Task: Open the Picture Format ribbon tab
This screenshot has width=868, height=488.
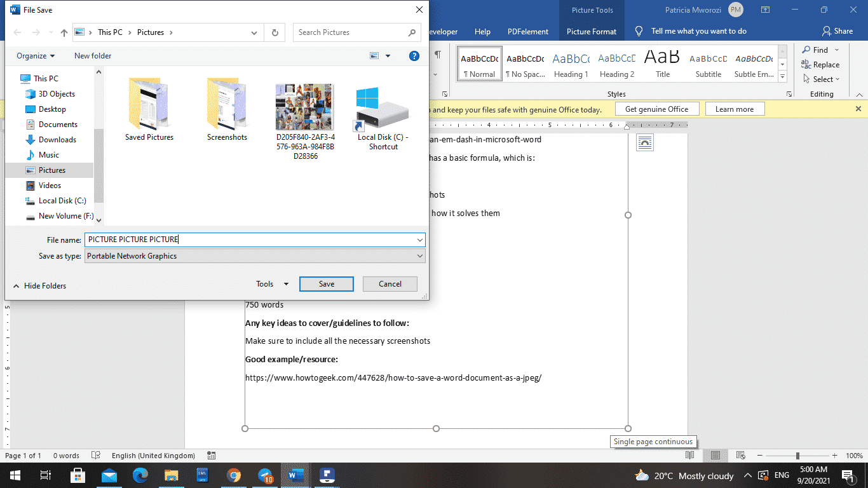Action: click(592, 31)
